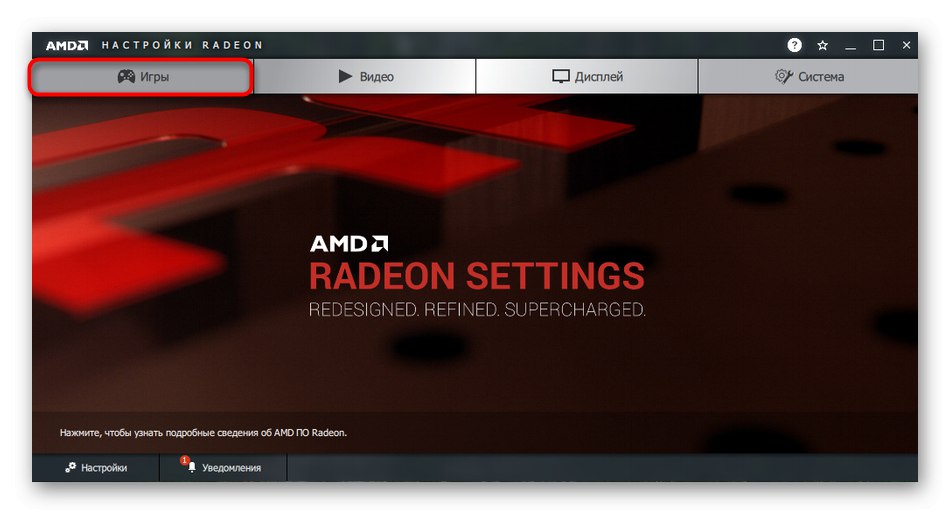Click the gear-wrench icon on Система tab

click(783, 76)
